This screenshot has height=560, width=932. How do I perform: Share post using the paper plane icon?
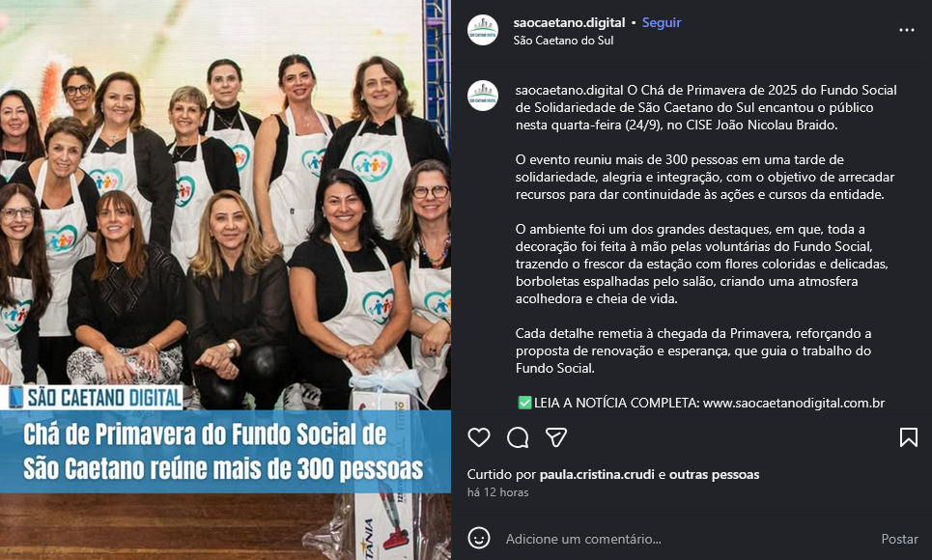click(x=555, y=437)
